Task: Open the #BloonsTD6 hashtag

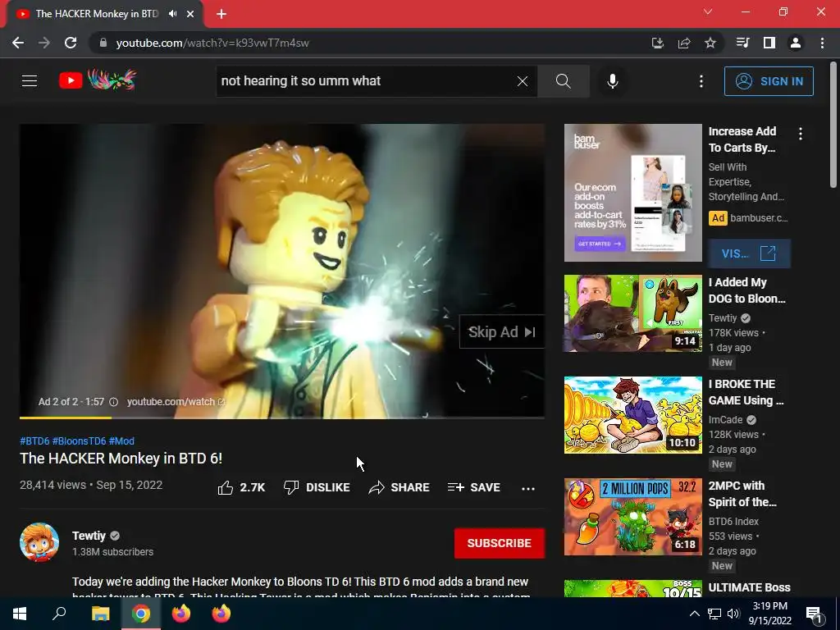Action: 79,441
